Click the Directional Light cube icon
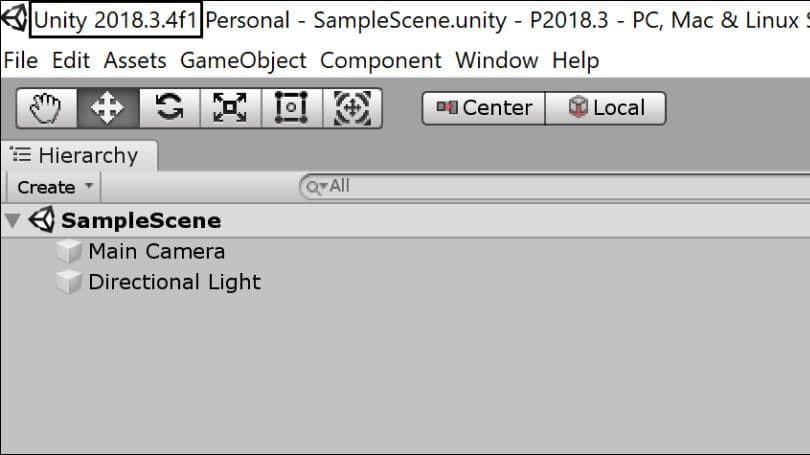Viewport: 810px width, 455px height. coord(69,283)
